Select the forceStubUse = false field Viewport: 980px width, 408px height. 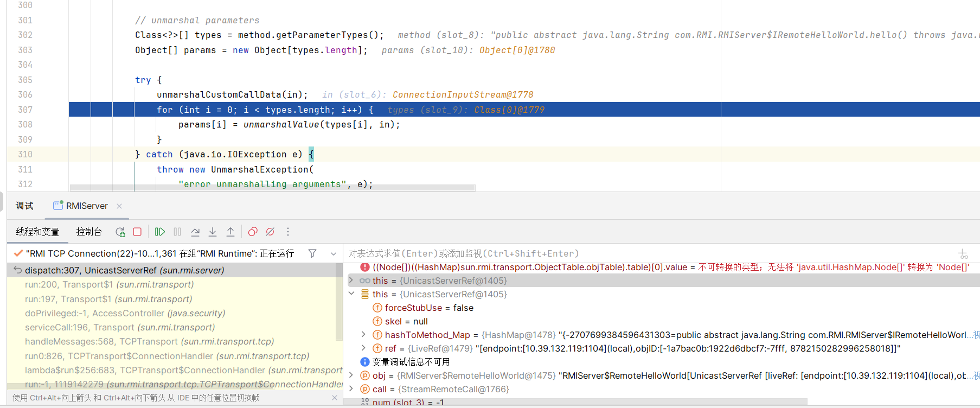pyautogui.click(x=429, y=308)
